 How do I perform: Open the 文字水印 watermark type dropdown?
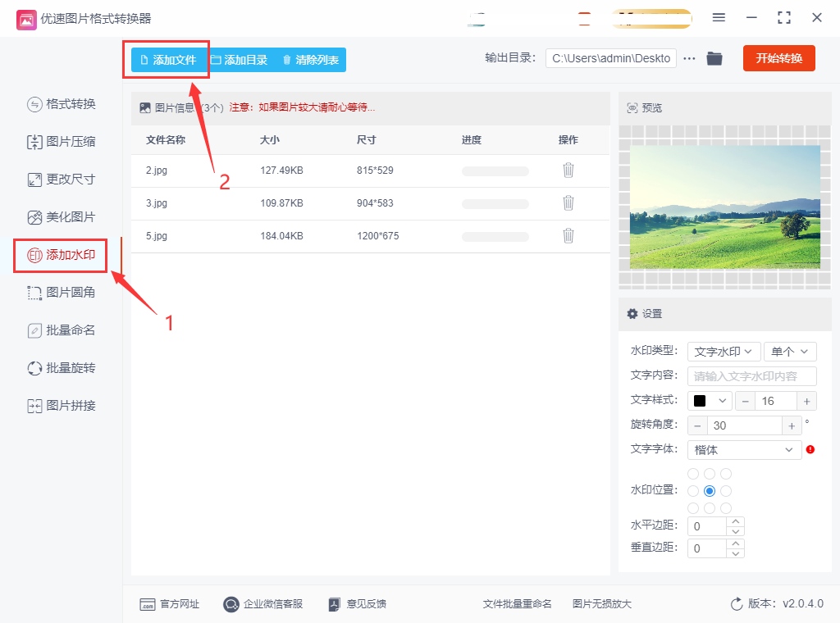click(x=724, y=352)
